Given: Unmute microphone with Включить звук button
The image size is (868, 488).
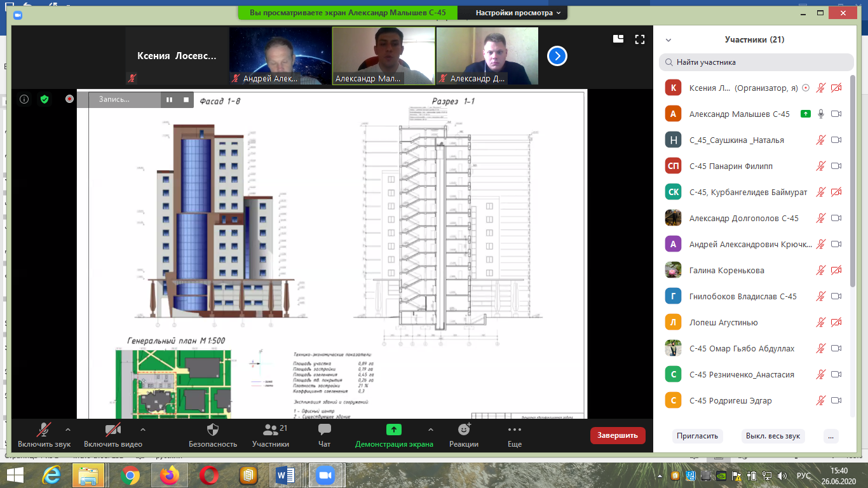Looking at the screenshot, I should (x=44, y=435).
